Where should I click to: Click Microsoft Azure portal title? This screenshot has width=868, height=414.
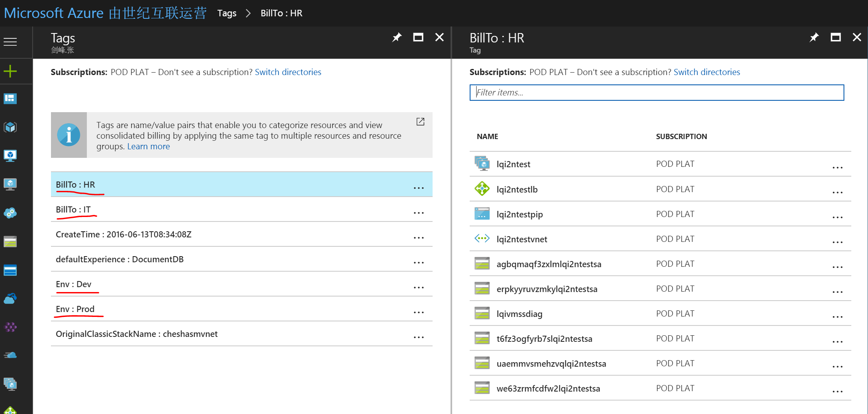pos(105,13)
